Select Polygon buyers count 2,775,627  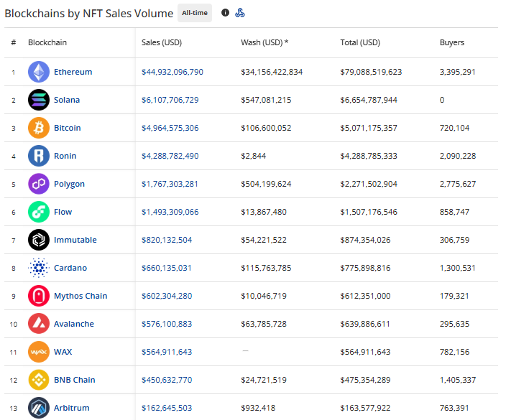tap(458, 184)
